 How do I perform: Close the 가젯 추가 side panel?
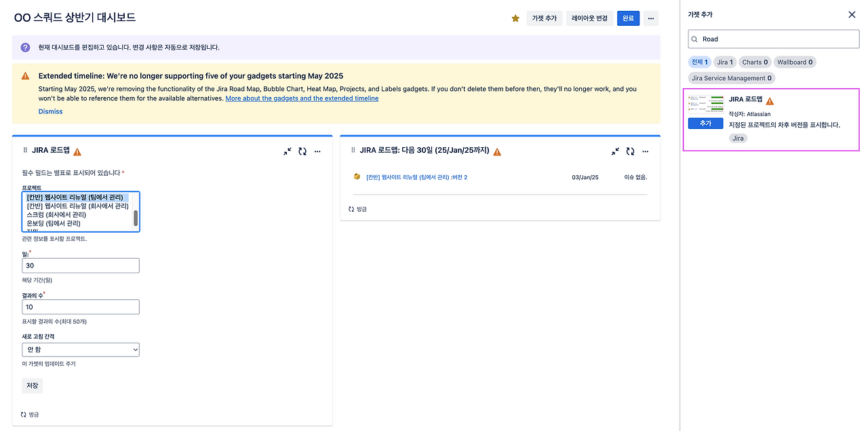[852, 14]
